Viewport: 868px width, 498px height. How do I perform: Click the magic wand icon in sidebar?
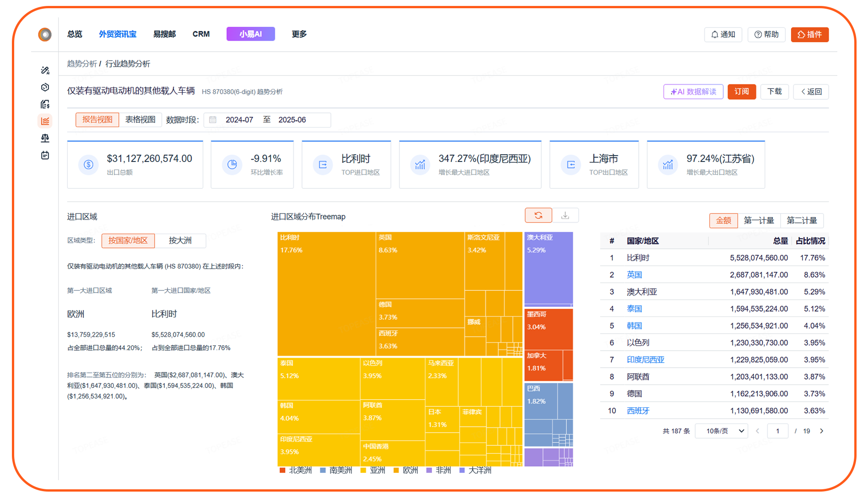pyautogui.click(x=45, y=70)
